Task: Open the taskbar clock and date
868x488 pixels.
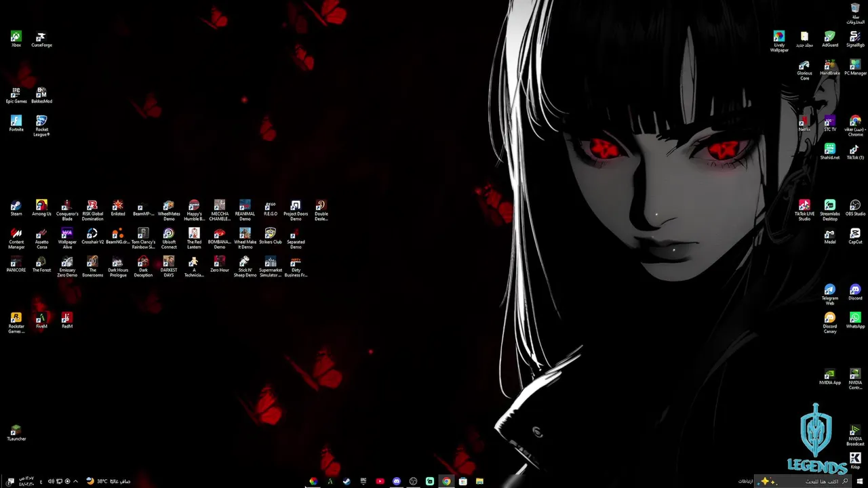Action: pyautogui.click(x=26, y=481)
